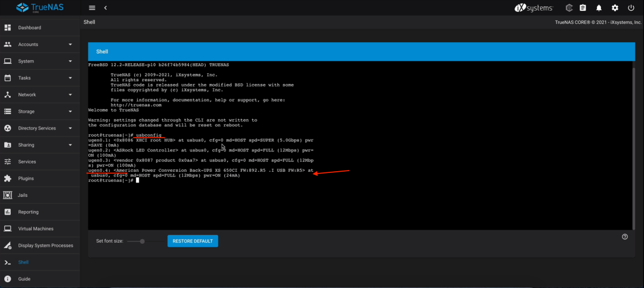The width and height of the screenshot is (644, 288).
Task: Click the Shell page title breadcrumb
Action: pos(89,22)
